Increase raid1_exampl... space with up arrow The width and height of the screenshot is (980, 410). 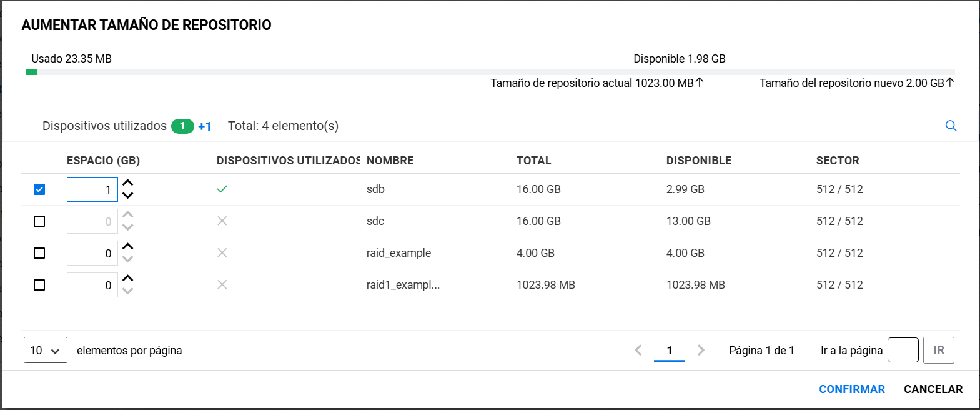point(128,279)
